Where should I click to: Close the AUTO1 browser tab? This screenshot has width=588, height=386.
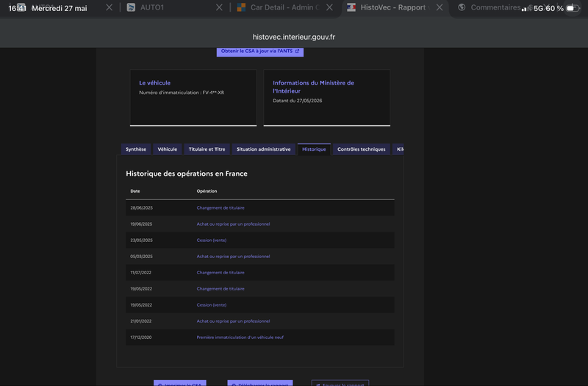click(x=219, y=7)
